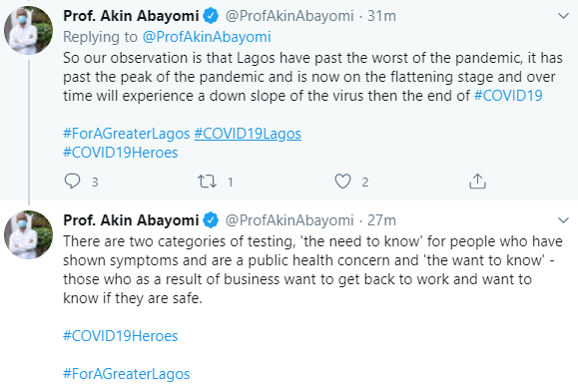Open the #COVID19 hashtag link
The image size is (578, 392).
[508, 96]
